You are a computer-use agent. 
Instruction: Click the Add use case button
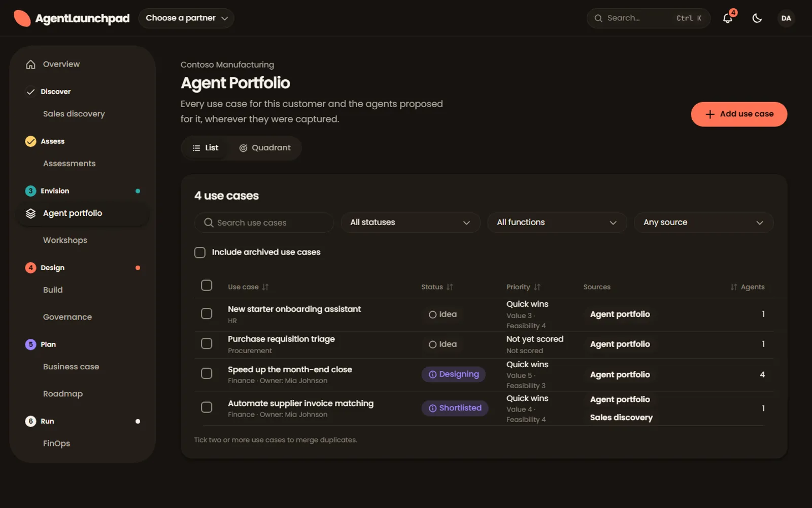click(739, 114)
